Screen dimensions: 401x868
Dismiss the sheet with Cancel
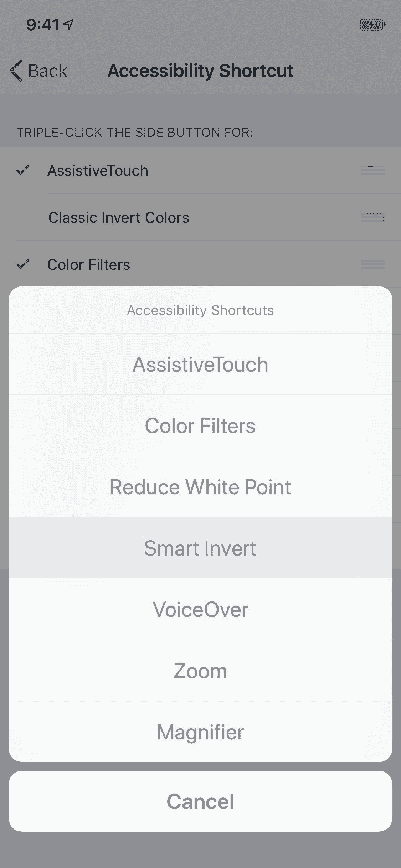point(200,801)
